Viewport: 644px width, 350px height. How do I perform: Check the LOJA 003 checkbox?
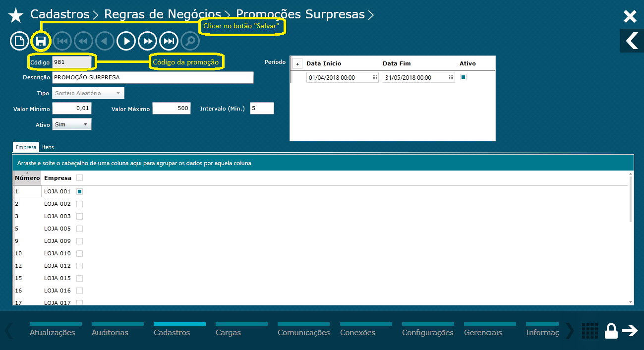[79, 216]
